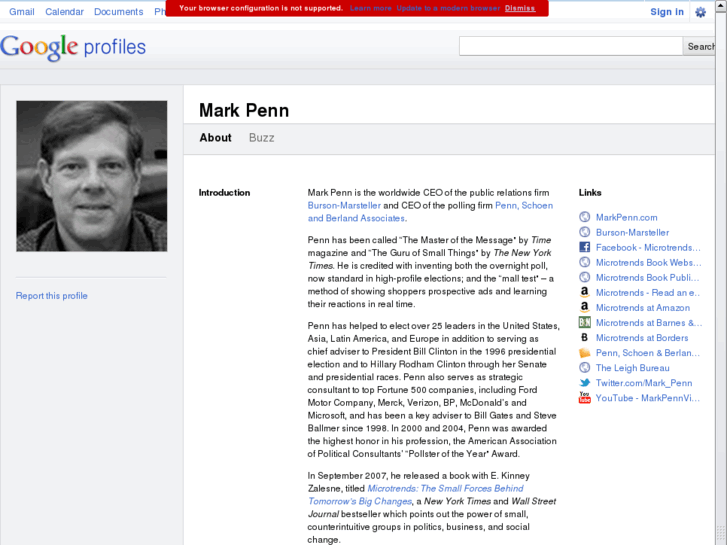Open the Microtrends Book Publi… link
This screenshot has width=727, height=545.
tap(648, 278)
